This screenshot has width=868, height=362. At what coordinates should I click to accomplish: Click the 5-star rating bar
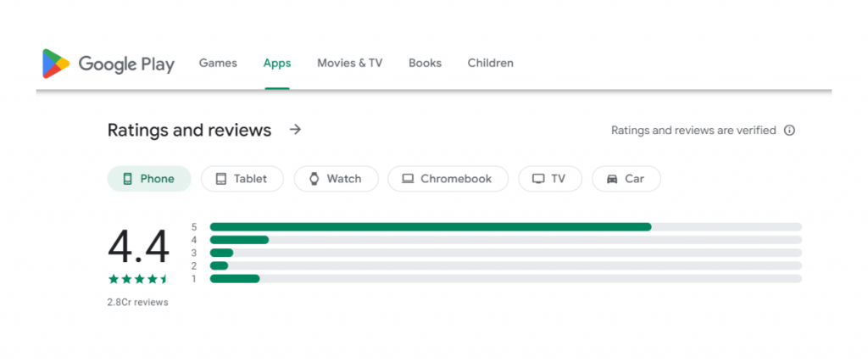[x=505, y=226]
